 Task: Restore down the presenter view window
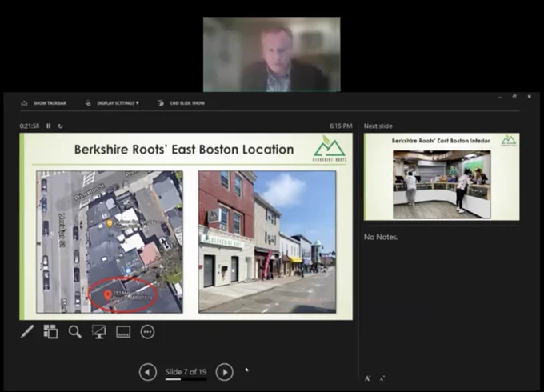[514, 97]
